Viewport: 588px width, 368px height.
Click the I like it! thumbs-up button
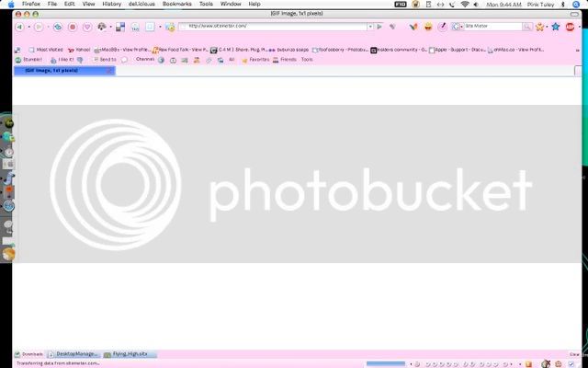[62, 60]
